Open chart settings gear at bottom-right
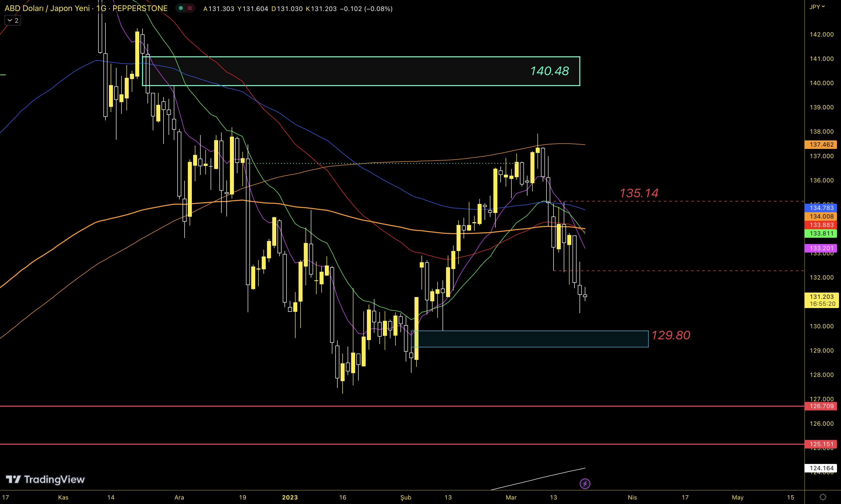The width and height of the screenshot is (841, 504). (x=823, y=497)
